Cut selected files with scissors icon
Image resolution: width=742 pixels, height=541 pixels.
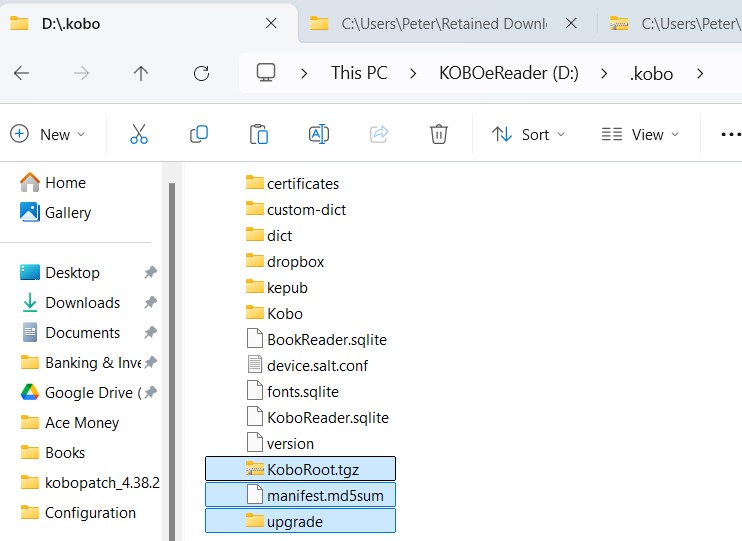[x=139, y=134]
